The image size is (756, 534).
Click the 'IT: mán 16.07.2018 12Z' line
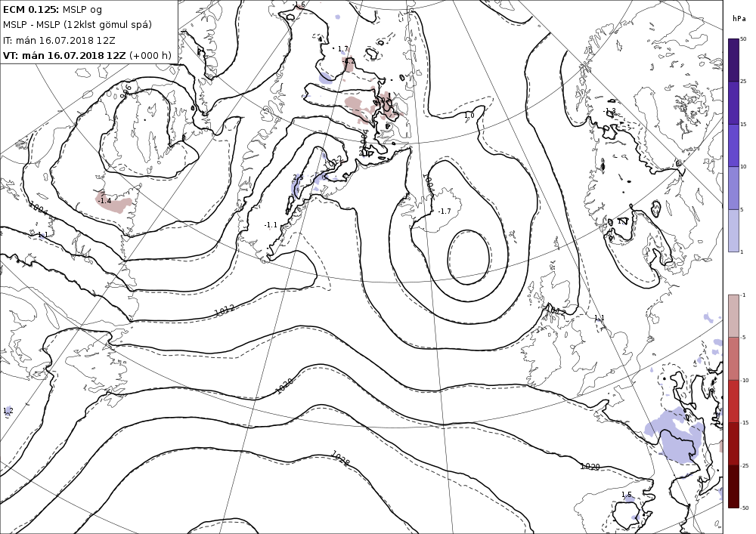click(x=59, y=41)
